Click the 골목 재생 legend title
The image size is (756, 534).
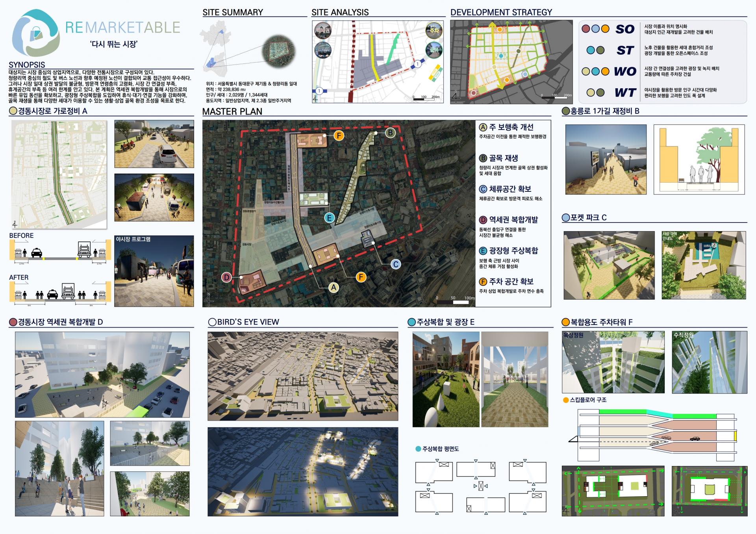click(503, 158)
